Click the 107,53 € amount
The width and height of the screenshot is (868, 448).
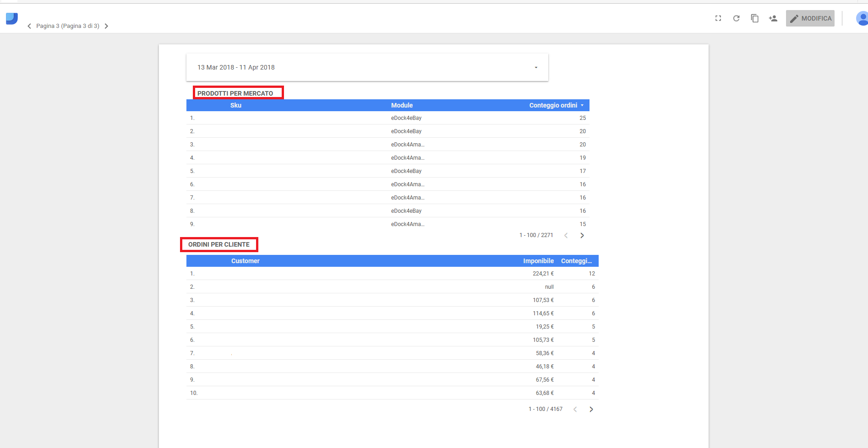coord(543,300)
